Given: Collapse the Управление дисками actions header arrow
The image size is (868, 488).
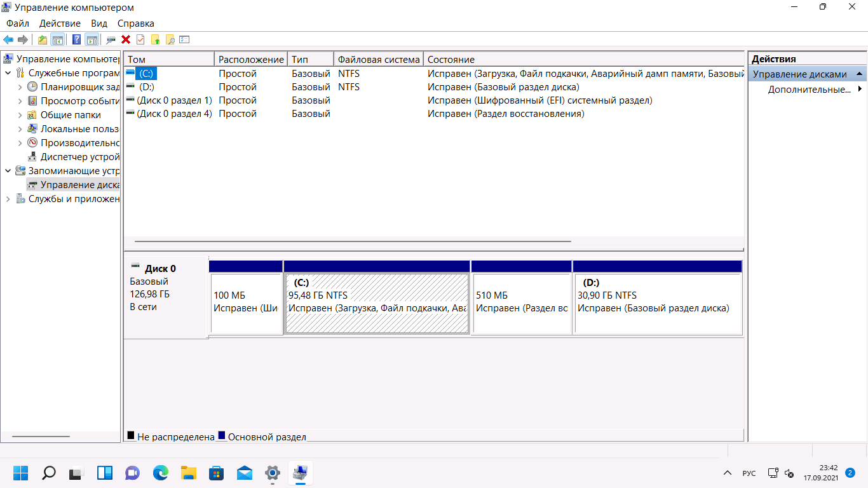Looking at the screenshot, I should tap(859, 74).
